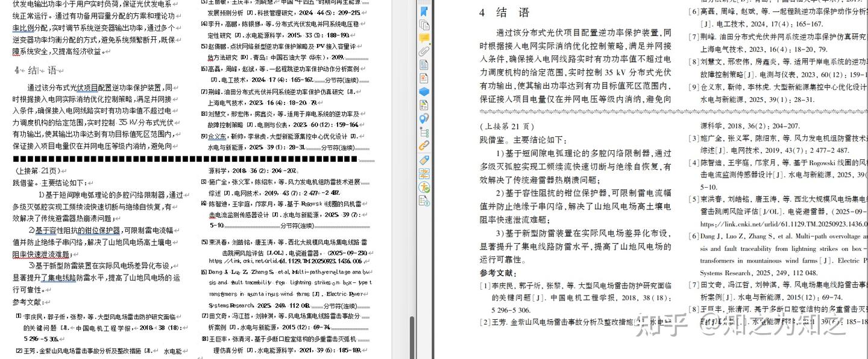The width and height of the screenshot is (868, 359).
Task: Click Word text '率比例分配' underlined phrase
Action: click(33, 28)
